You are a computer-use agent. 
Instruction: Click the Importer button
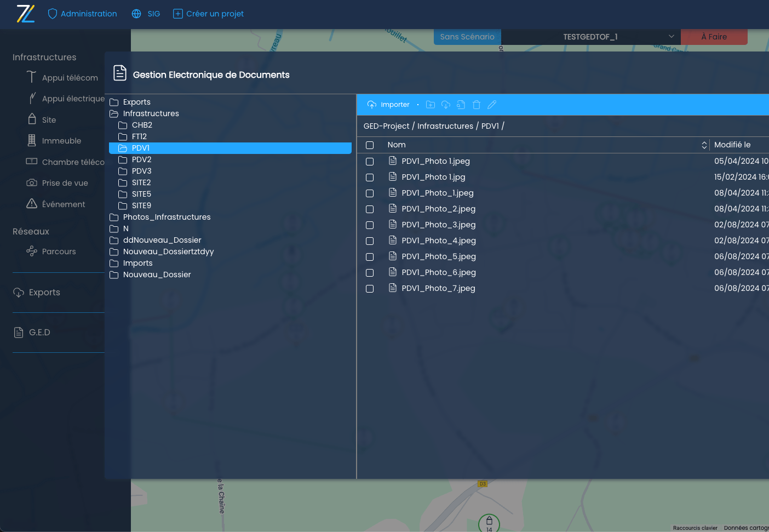click(x=388, y=105)
